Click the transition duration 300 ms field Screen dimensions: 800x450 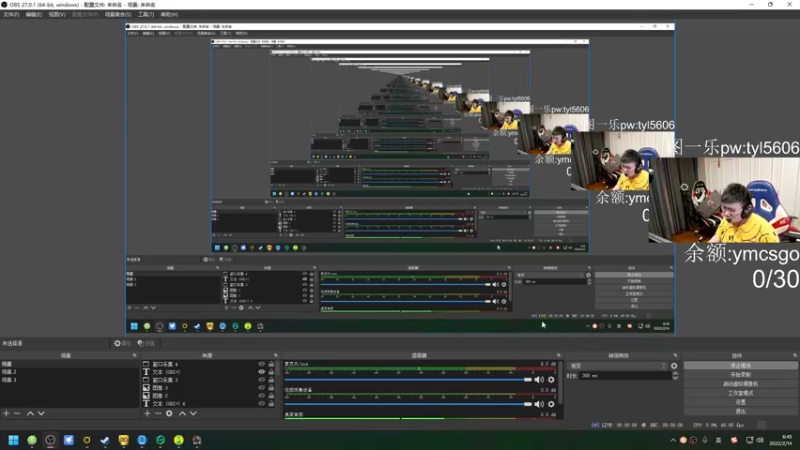click(625, 376)
